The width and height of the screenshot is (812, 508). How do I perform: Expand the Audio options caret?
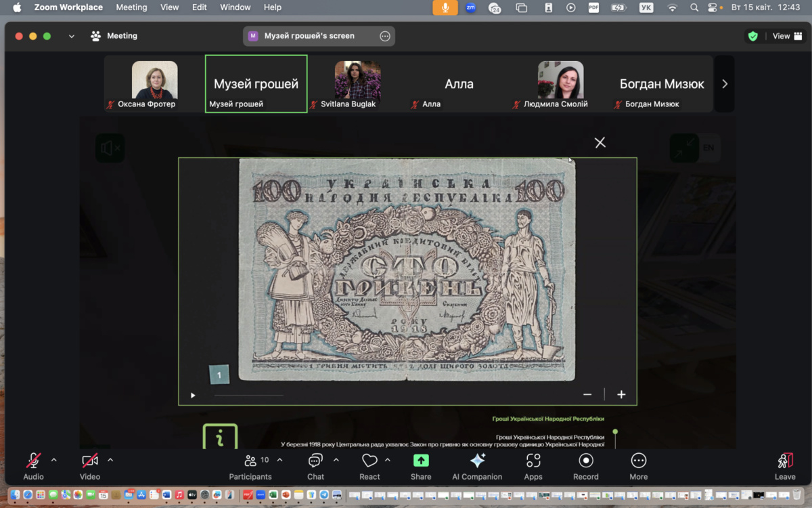pos(54,461)
